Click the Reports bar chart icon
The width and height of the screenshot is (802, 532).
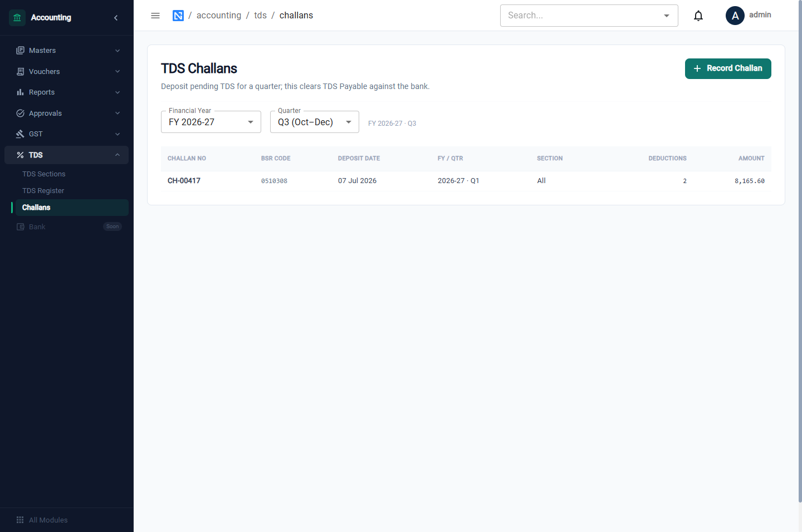click(x=20, y=92)
